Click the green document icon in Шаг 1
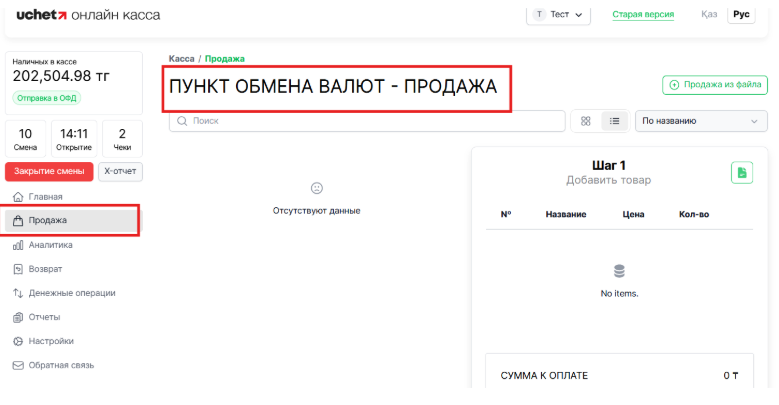The width and height of the screenshot is (779, 405). coord(742,173)
